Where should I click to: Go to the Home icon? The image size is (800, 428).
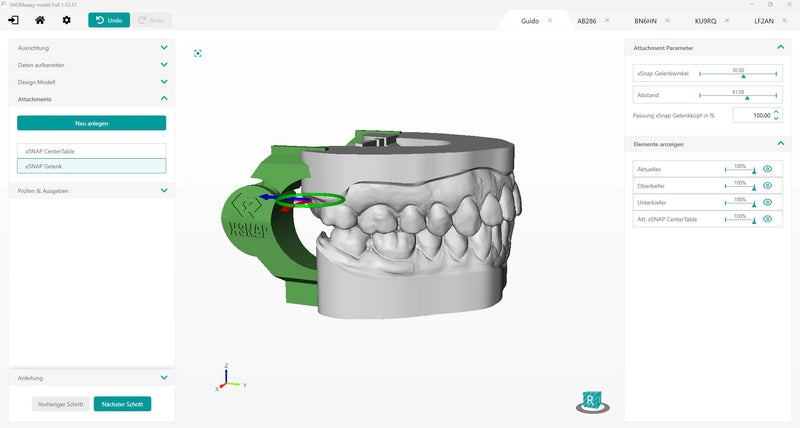(40, 20)
